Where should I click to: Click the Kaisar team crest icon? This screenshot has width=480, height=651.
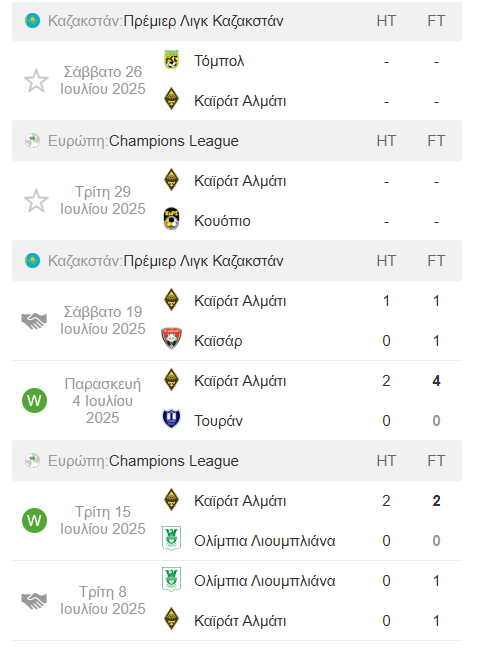coord(171,339)
